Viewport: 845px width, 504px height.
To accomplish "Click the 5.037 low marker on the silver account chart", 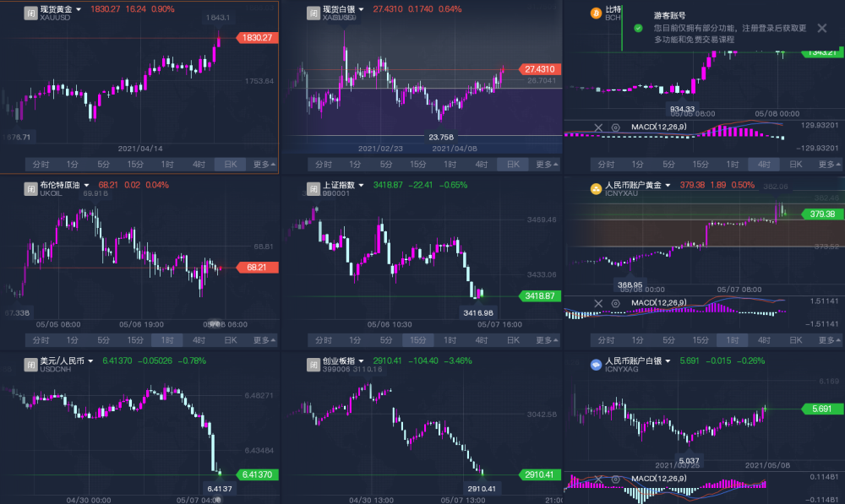I will click(x=689, y=460).
